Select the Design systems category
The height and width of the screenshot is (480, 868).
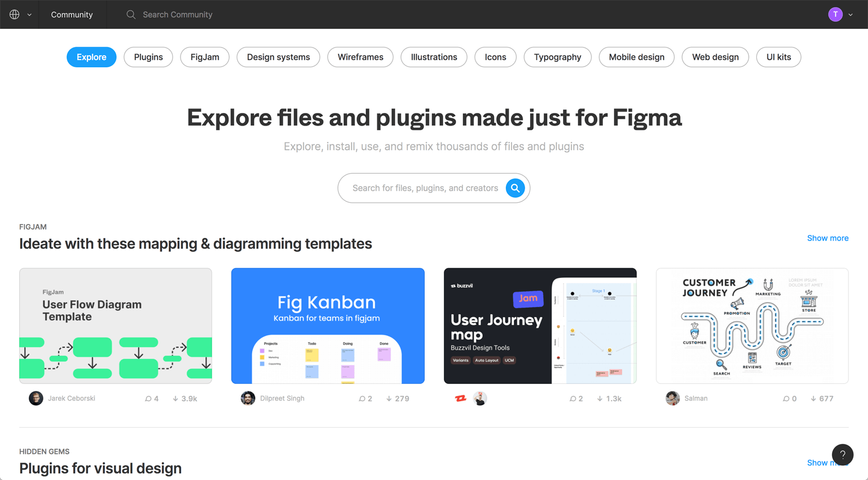tap(278, 57)
